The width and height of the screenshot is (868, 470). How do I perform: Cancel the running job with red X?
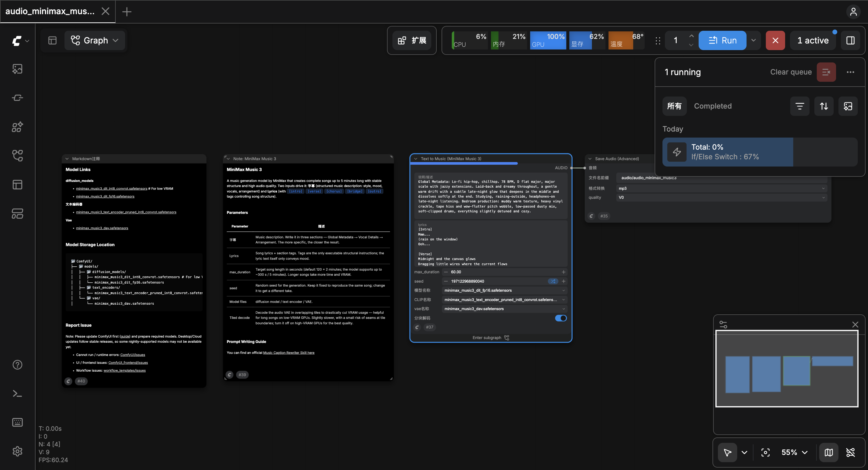click(775, 40)
